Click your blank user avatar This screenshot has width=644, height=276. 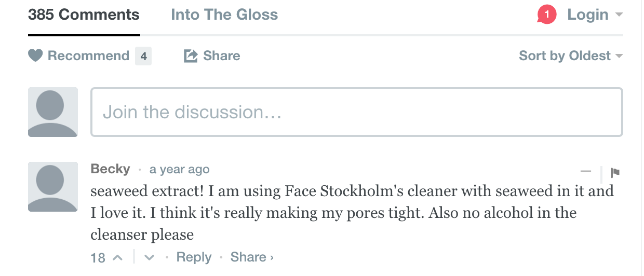(x=53, y=112)
